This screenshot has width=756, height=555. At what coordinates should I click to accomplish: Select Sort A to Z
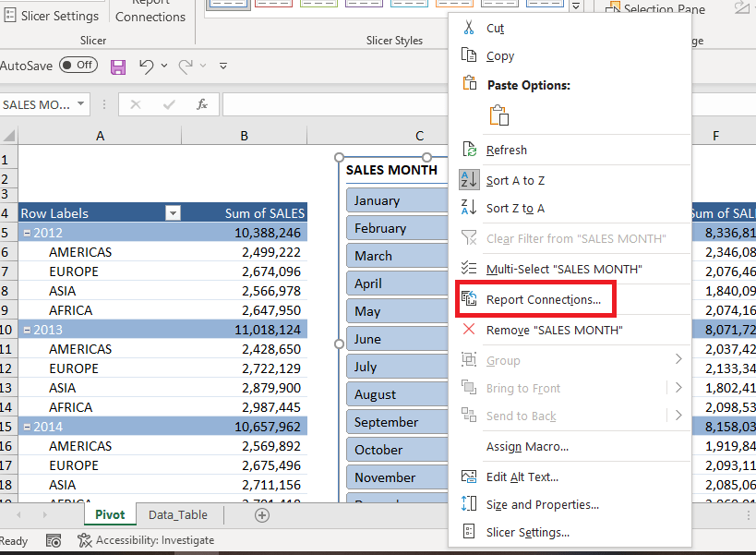[x=570, y=180]
